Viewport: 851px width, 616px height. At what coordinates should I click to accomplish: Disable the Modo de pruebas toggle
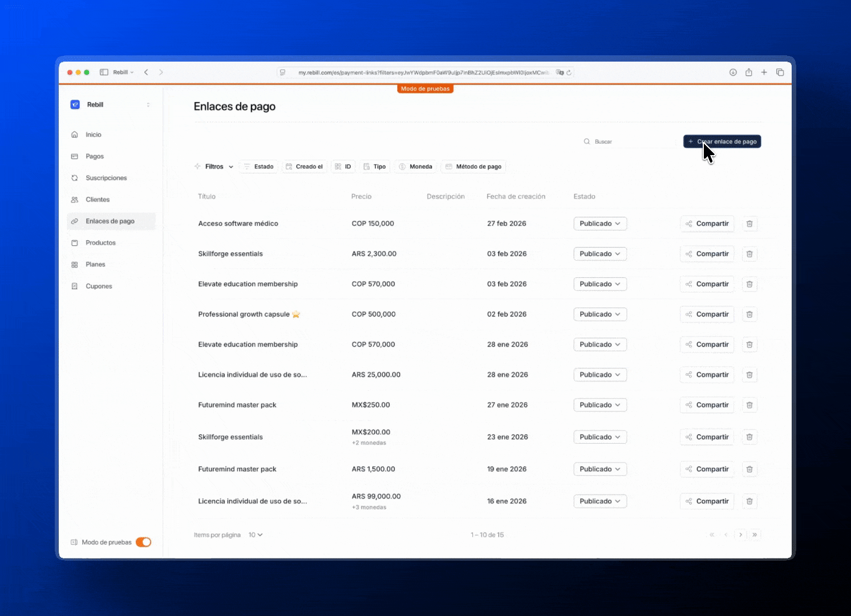(143, 542)
